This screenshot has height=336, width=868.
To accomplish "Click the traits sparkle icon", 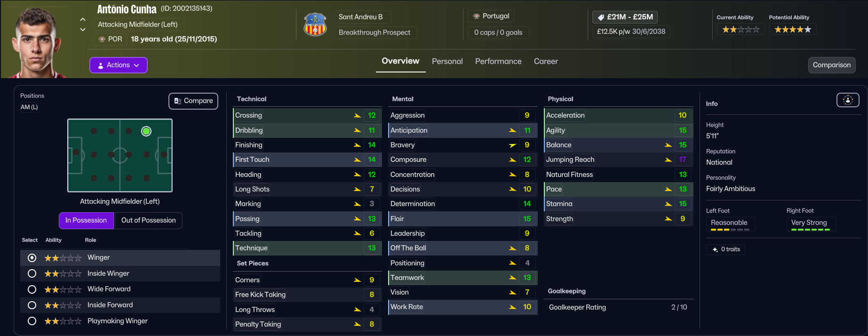I will point(715,249).
